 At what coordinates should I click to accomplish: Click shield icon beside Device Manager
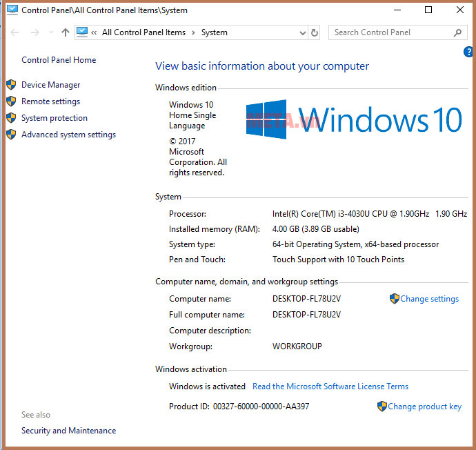click(11, 85)
